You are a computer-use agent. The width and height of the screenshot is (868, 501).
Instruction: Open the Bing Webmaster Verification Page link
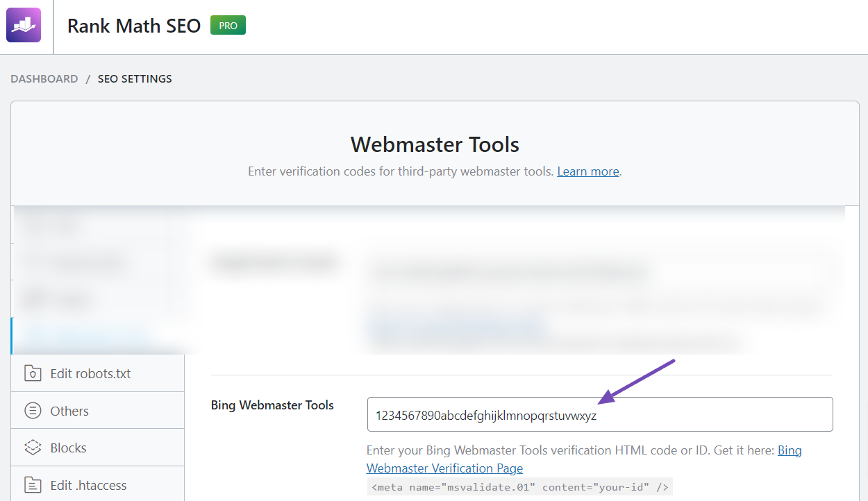444,468
